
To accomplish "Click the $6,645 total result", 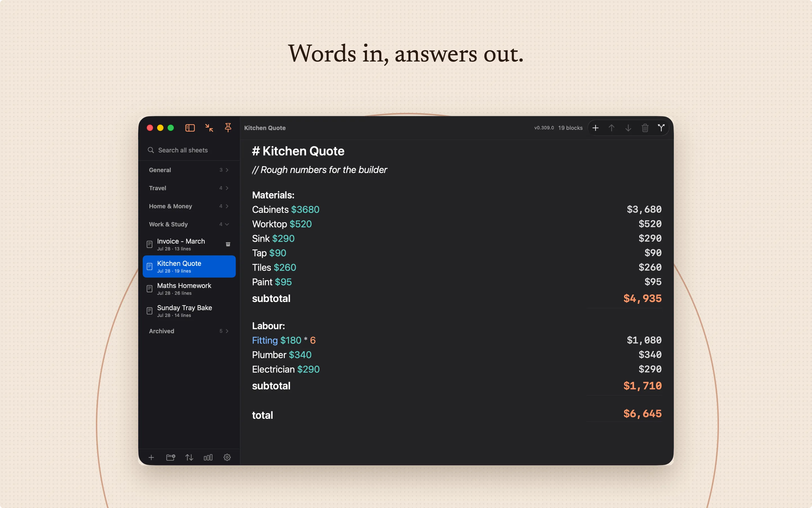I will click(x=642, y=413).
